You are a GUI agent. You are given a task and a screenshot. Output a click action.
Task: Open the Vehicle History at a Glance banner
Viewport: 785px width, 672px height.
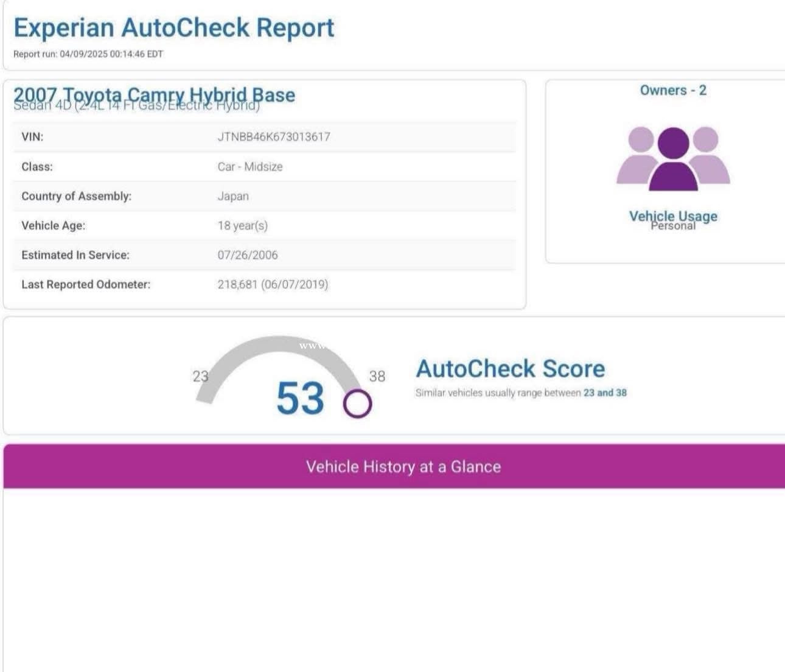pos(403,467)
